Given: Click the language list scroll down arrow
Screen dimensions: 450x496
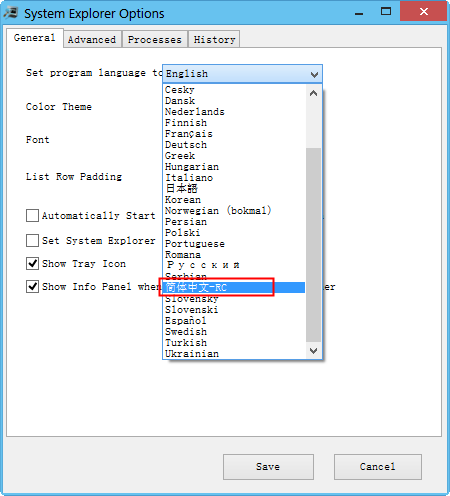Looking at the screenshot, I should (x=313, y=351).
